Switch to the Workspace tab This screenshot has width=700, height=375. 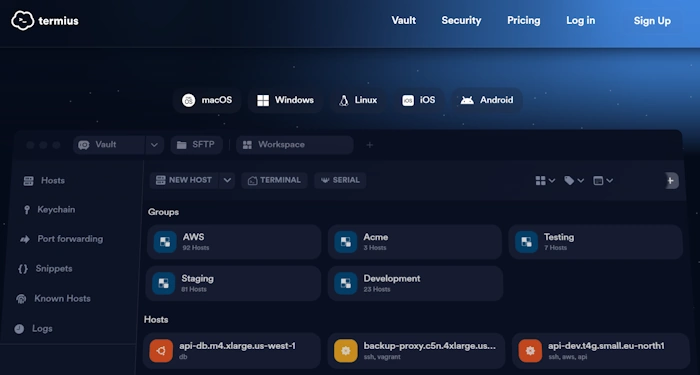point(295,145)
